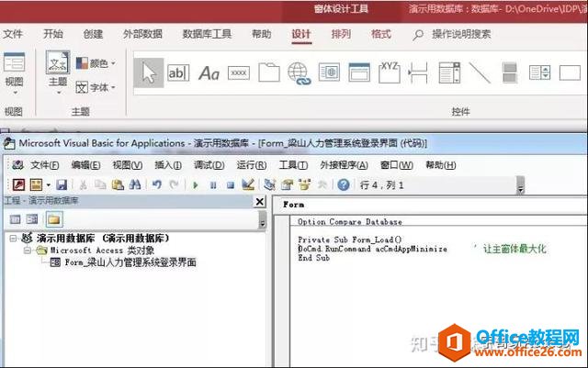
Task: Open the 颜色 colors dropdown
Action: [x=96, y=63]
